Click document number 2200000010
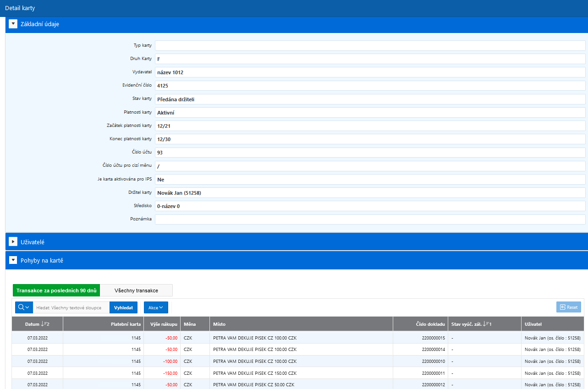The width and height of the screenshot is (588, 389). [x=434, y=361]
